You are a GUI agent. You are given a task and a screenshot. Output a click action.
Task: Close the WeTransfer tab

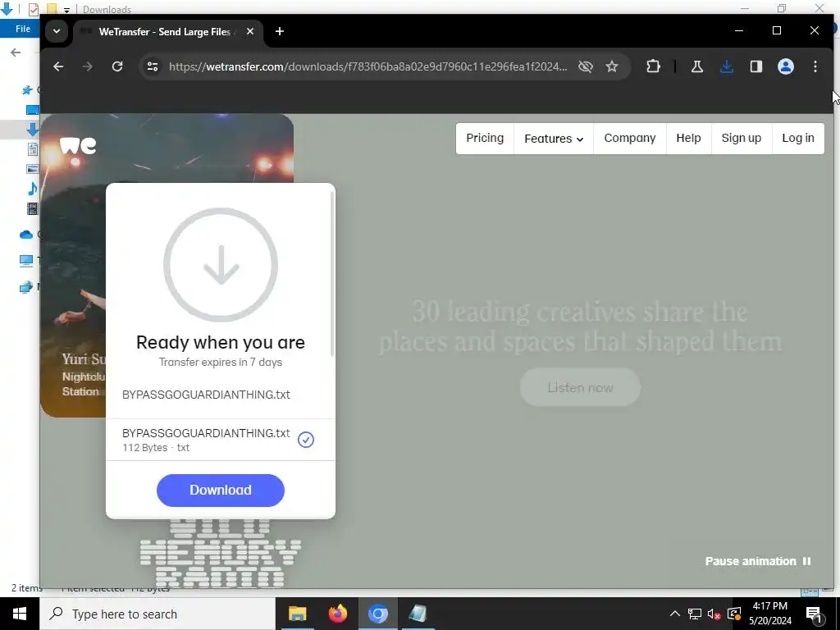pos(249,32)
